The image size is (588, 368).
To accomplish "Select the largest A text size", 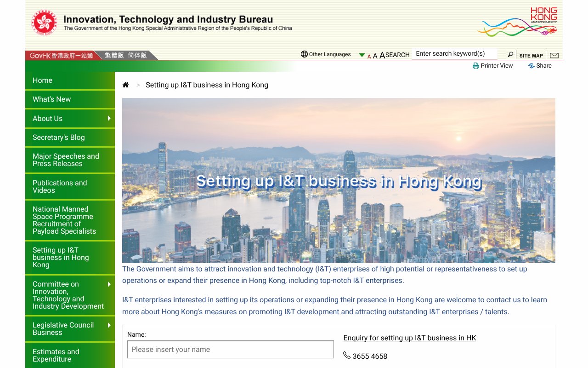I will point(383,55).
